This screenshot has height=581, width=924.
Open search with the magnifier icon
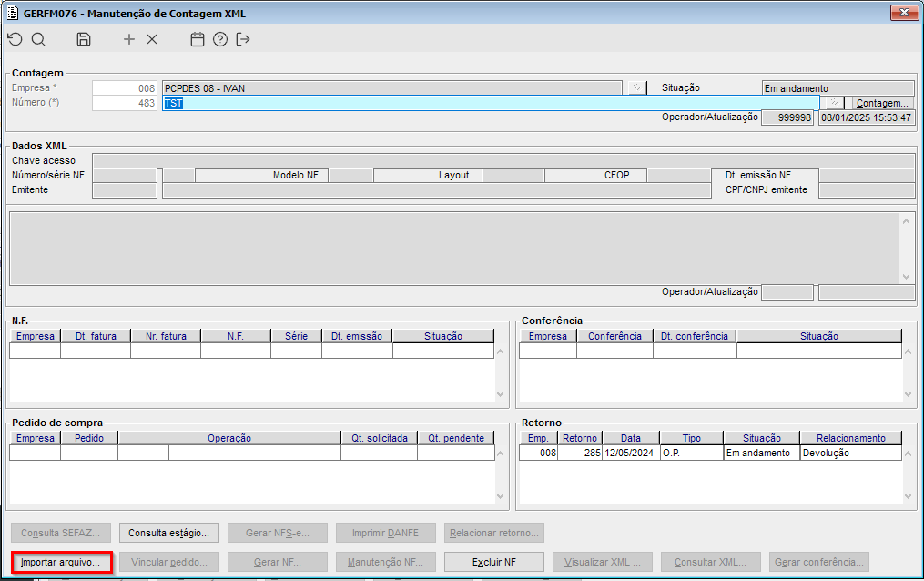[38, 39]
